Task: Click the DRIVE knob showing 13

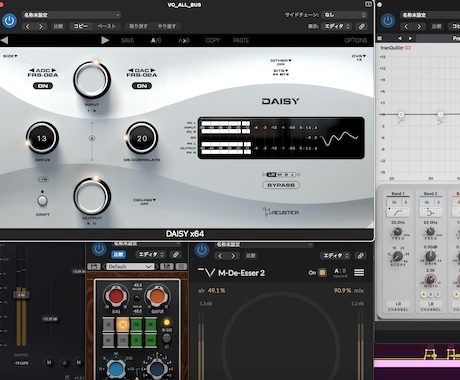Action: (42, 138)
